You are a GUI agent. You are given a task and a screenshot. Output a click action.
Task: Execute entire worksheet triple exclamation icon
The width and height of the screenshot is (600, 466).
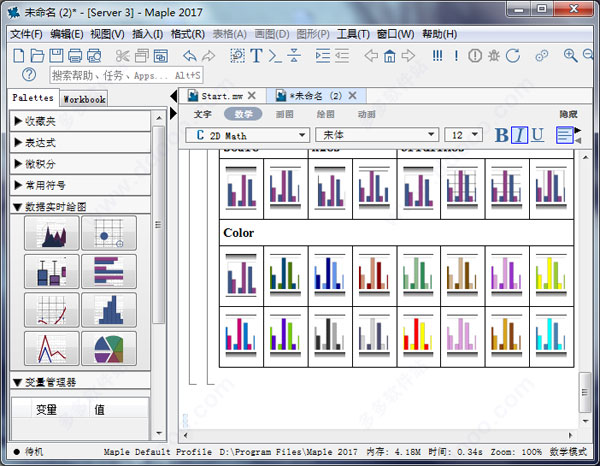[x=437, y=56]
